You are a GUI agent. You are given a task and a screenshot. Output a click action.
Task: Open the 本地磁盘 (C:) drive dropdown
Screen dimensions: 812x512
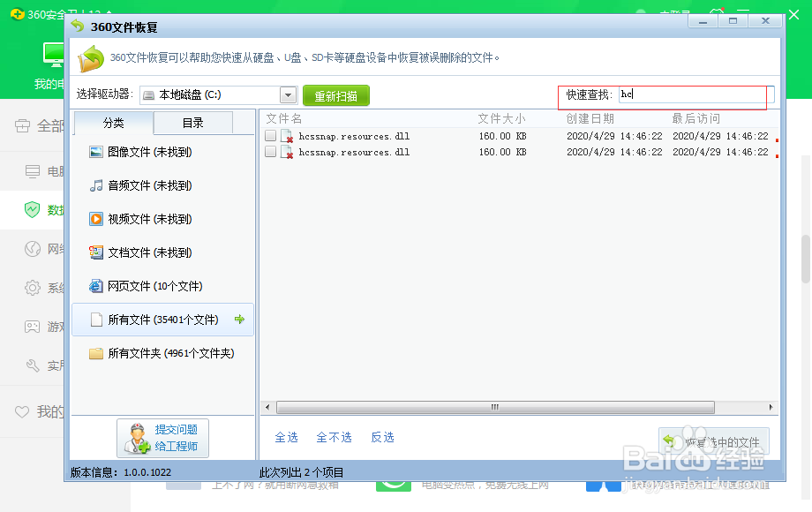(x=288, y=94)
